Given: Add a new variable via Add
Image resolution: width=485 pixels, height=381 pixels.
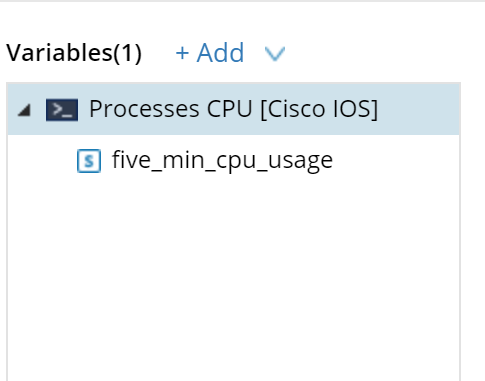Looking at the screenshot, I should coord(210,53).
